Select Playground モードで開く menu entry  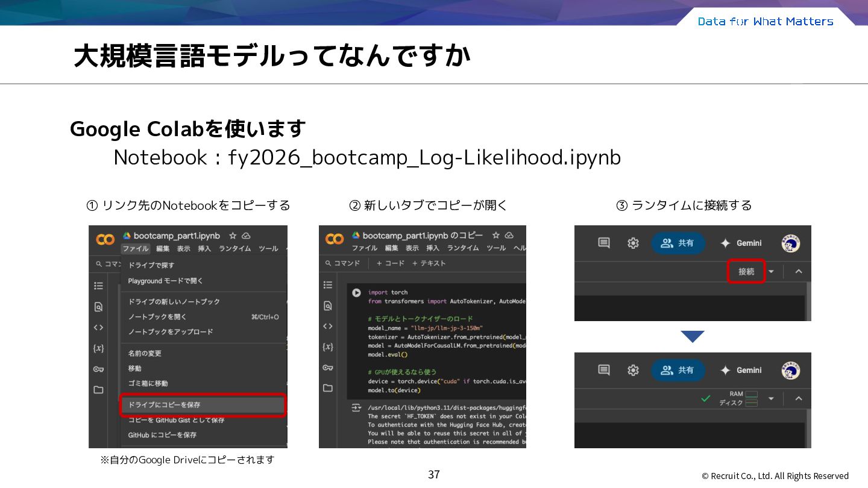pos(165,281)
